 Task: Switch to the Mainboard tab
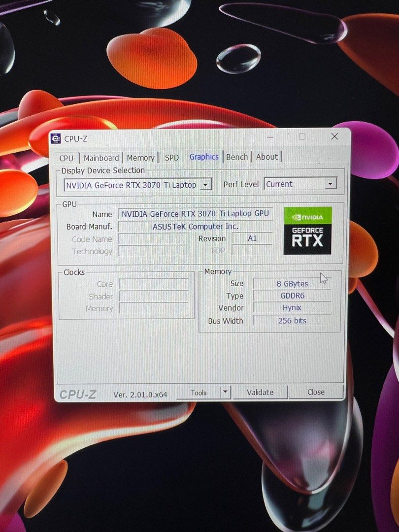point(101,158)
